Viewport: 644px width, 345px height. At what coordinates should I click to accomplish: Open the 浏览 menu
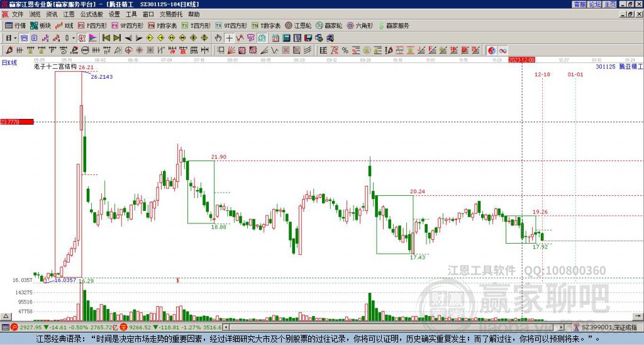35,14
